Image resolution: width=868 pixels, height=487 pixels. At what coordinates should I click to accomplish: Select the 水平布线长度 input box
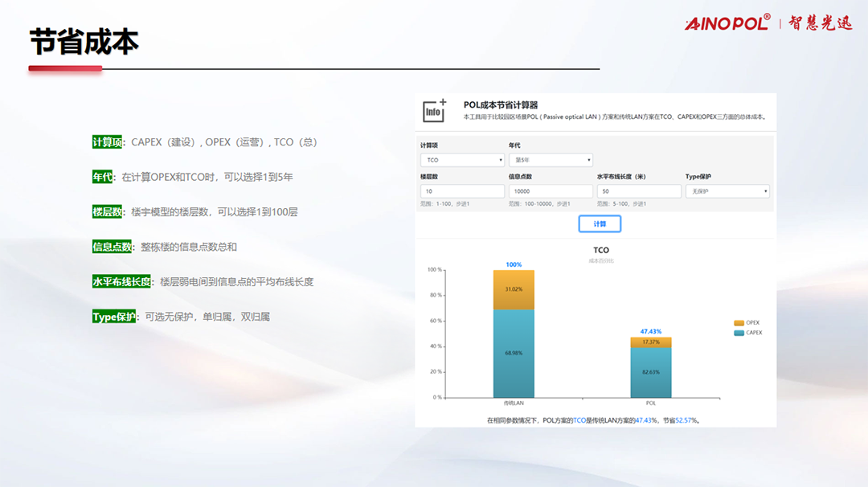(638, 191)
